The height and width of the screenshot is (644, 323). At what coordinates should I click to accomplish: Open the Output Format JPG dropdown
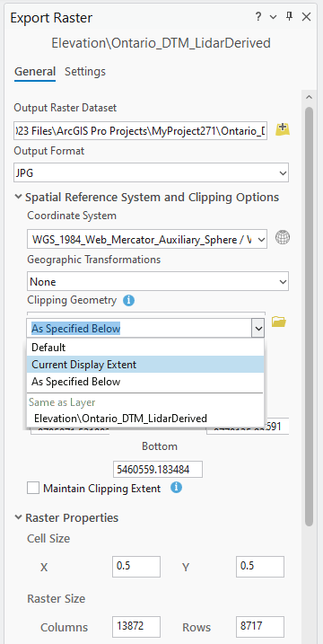pos(151,173)
